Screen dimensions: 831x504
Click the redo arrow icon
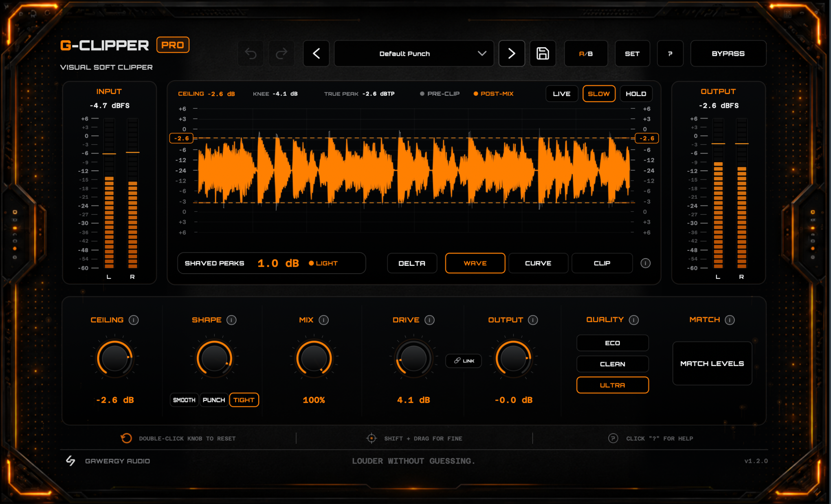(x=281, y=53)
